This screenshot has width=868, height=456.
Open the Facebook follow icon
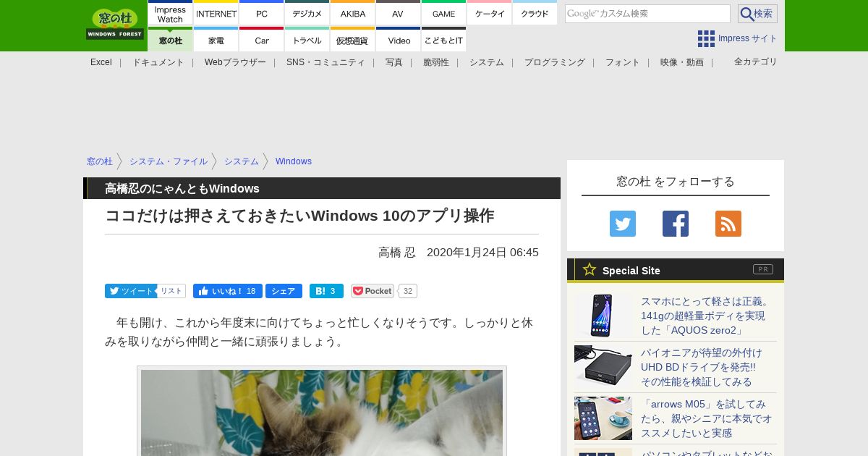(676, 224)
